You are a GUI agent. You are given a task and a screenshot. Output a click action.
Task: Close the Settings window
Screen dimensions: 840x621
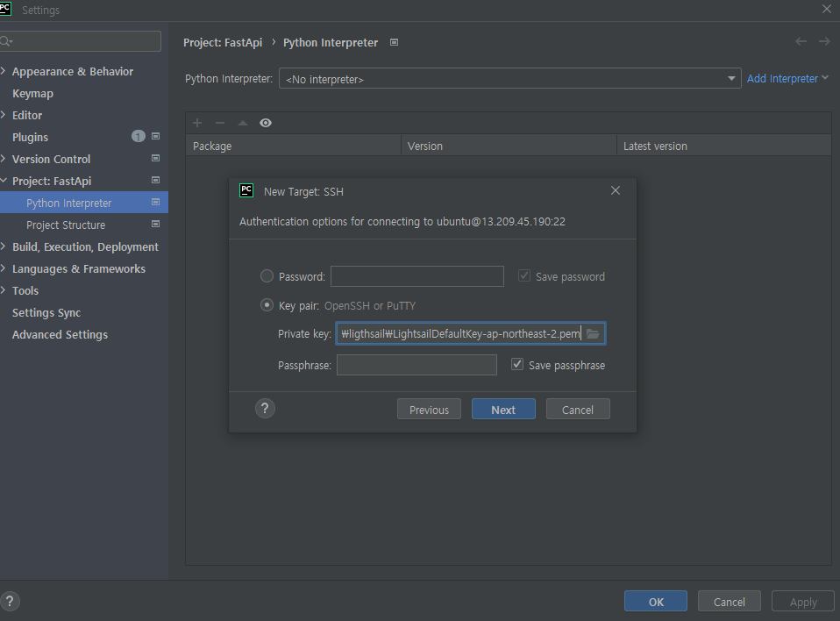click(827, 9)
